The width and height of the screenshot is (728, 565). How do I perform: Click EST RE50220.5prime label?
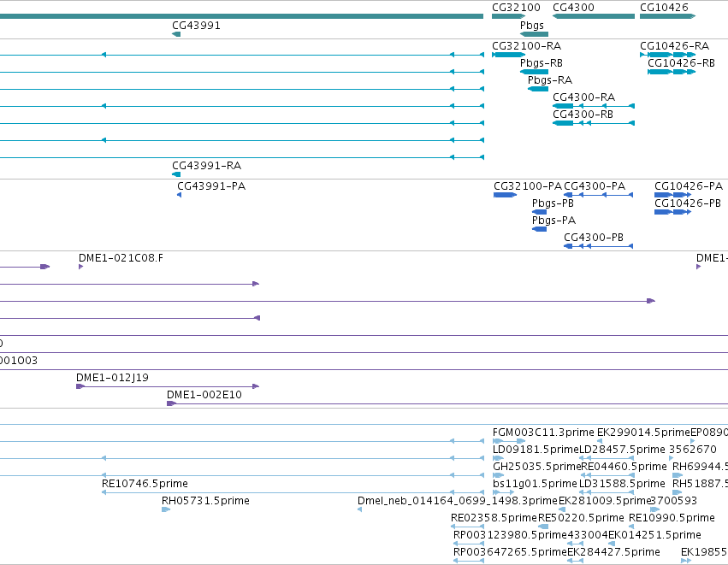click(x=581, y=518)
